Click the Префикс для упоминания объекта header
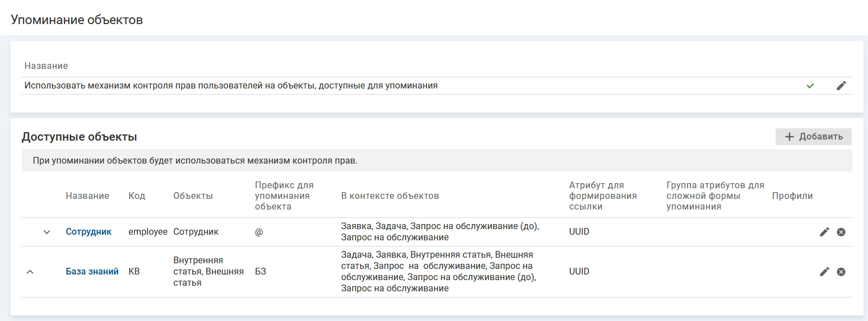 click(284, 196)
